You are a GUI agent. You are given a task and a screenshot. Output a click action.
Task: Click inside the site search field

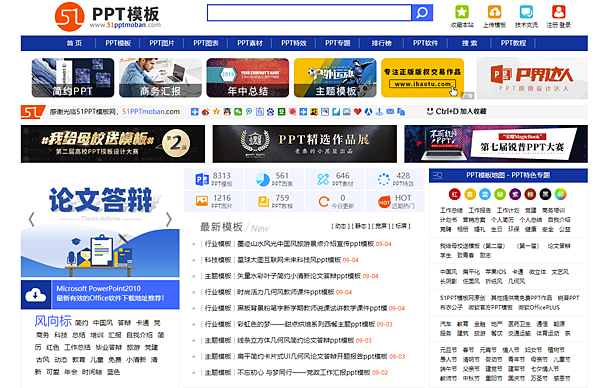[x=309, y=13]
